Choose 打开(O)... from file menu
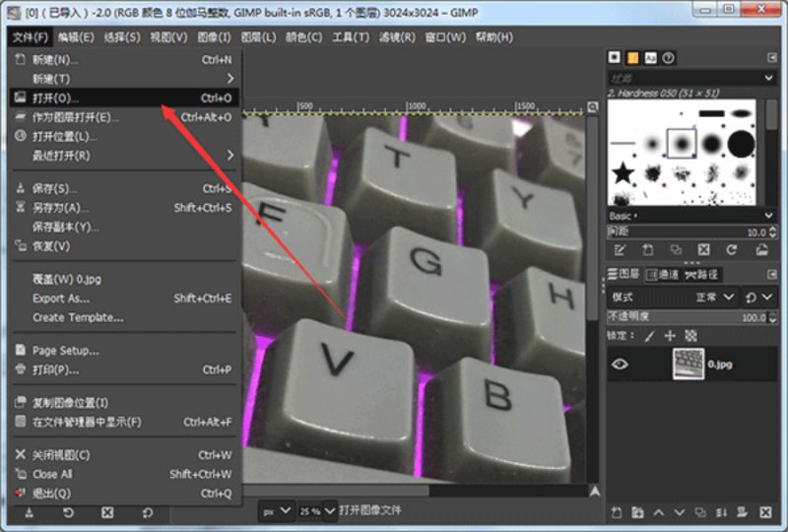The image size is (788, 532). [124, 98]
